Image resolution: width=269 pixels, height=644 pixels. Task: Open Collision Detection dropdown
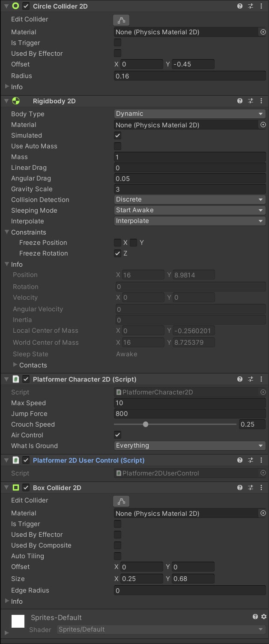pos(190,199)
